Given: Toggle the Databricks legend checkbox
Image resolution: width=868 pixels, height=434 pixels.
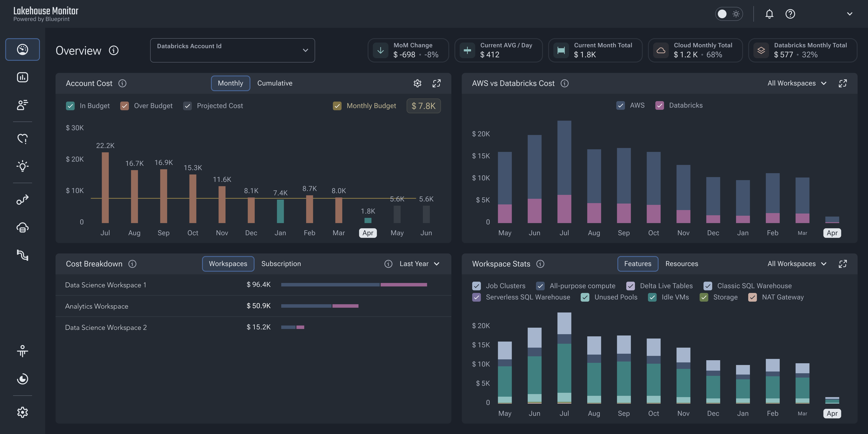Looking at the screenshot, I should (x=659, y=105).
